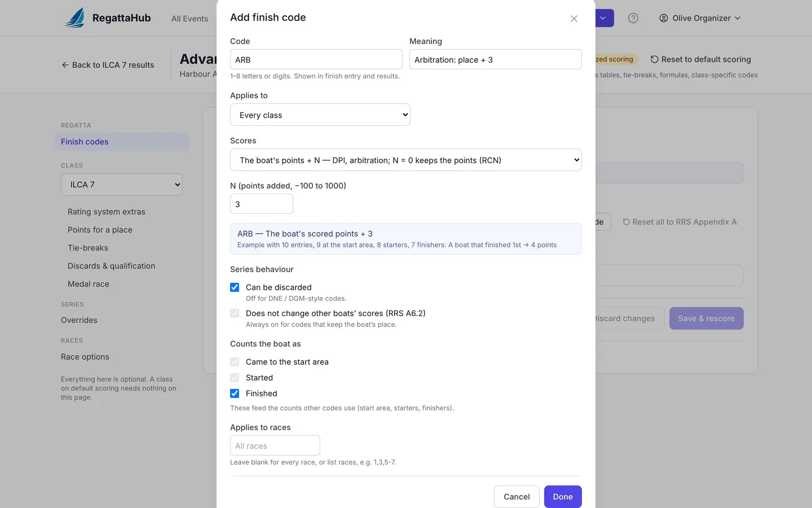Viewport: 812px width, 508px height.
Task: Open the ILCA 7 class dropdown
Action: tap(122, 185)
